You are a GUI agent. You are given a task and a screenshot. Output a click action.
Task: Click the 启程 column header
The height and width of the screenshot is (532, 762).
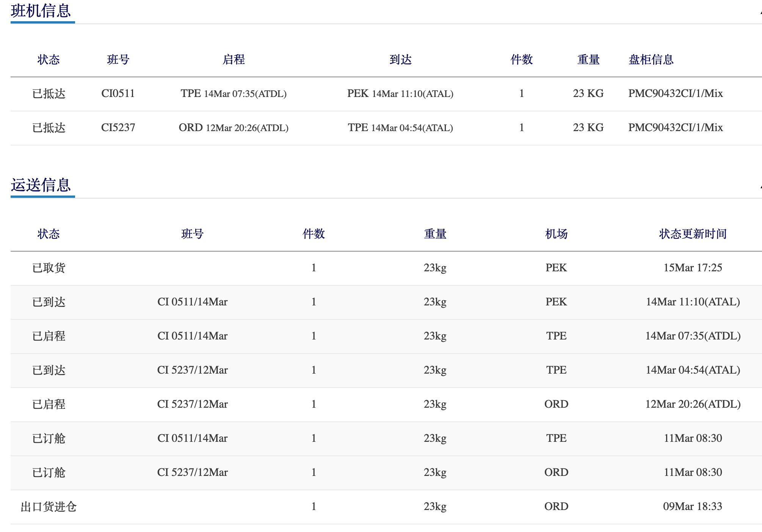pyautogui.click(x=234, y=59)
